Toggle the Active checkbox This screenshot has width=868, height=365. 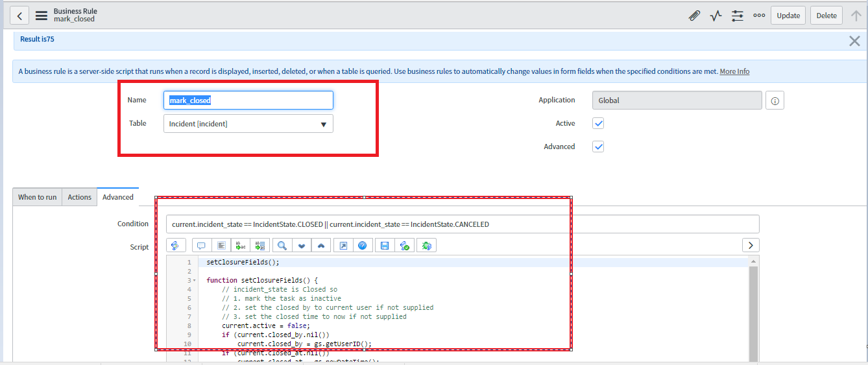click(599, 123)
